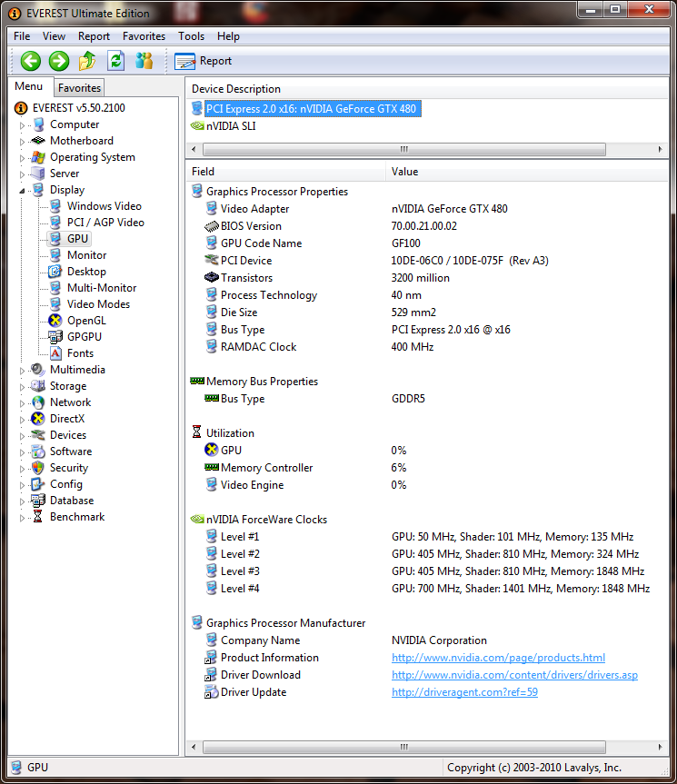Viewport: 677px width, 784px height.
Task: Select the Transistors row
Action: click(427, 278)
